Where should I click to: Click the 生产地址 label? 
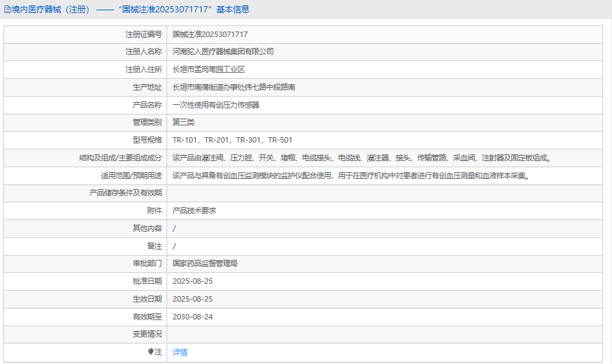tap(147, 87)
